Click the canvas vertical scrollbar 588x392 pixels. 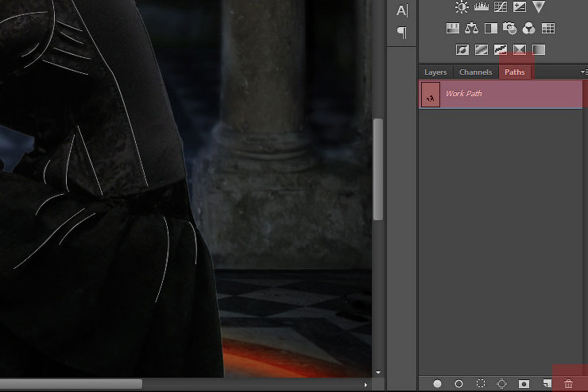[378, 169]
